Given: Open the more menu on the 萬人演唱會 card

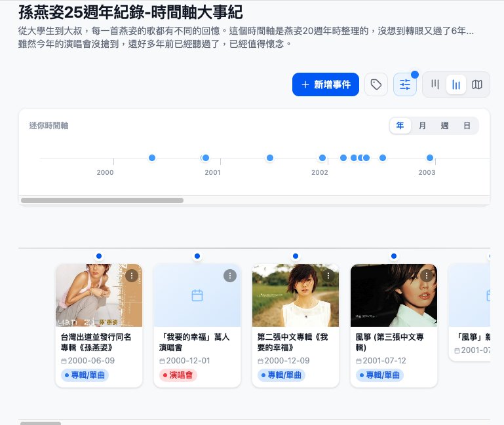Looking at the screenshot, I should pos(230,276).
